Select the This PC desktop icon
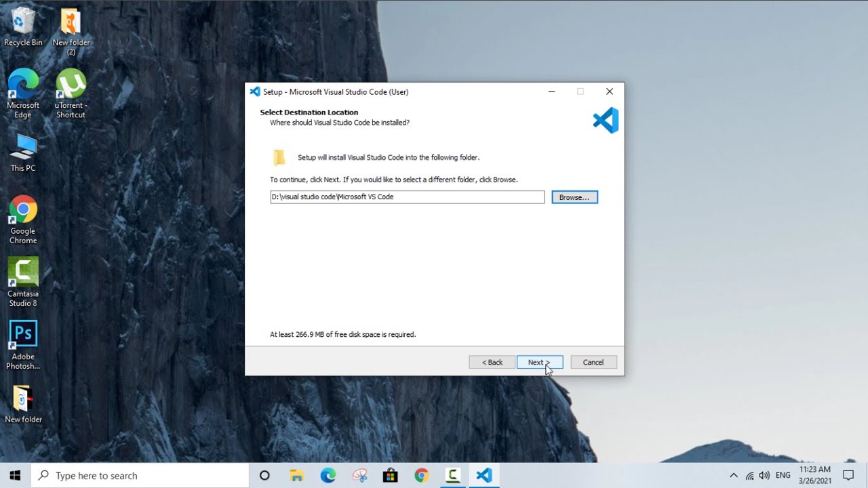Screen dimensions: 868x488 tap(23, 152)
